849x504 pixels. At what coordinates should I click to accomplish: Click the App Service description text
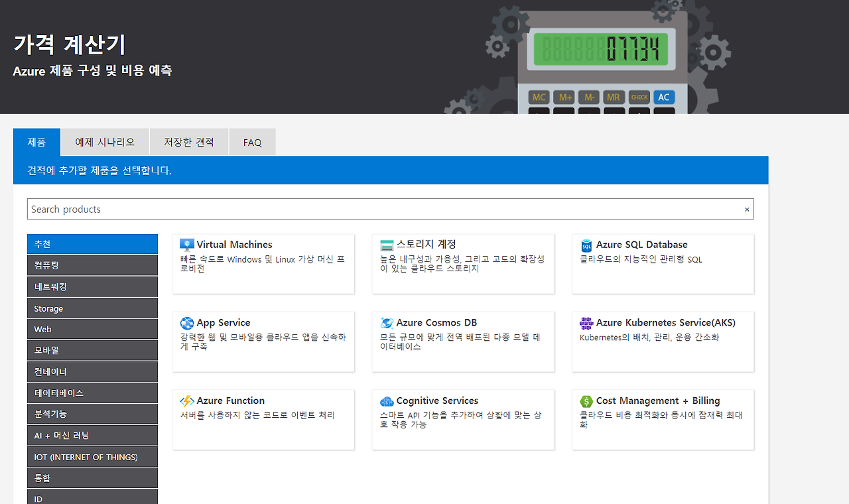(263, 342)
